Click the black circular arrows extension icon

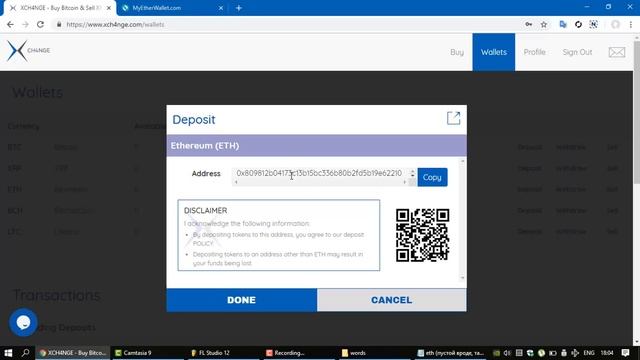(578, 24)
